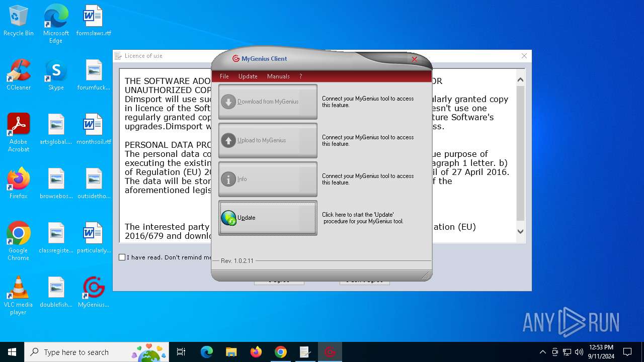Open the Update menu in menu bar
Viewport: 644px width, 362px height.
point(248,76)
